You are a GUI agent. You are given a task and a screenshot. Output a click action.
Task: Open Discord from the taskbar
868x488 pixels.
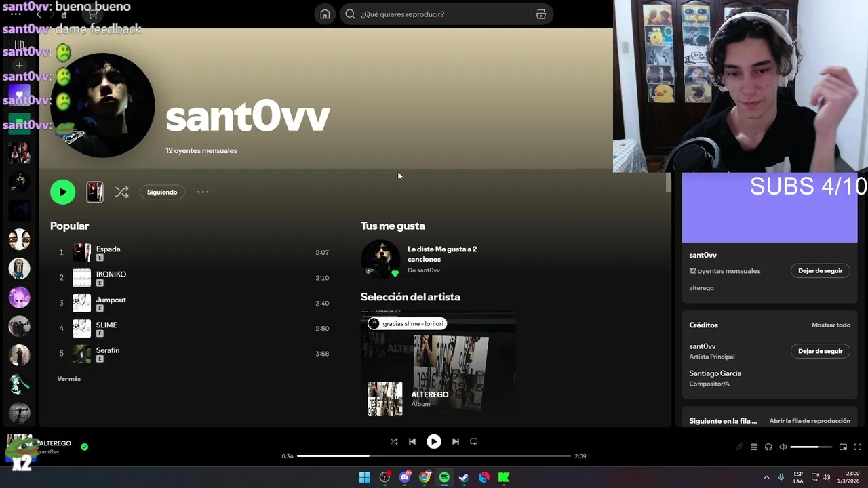[x=405, y=477]
